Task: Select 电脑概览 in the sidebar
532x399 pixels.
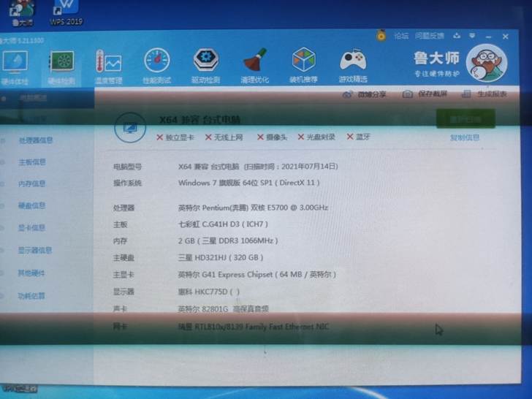Action: 34,99
